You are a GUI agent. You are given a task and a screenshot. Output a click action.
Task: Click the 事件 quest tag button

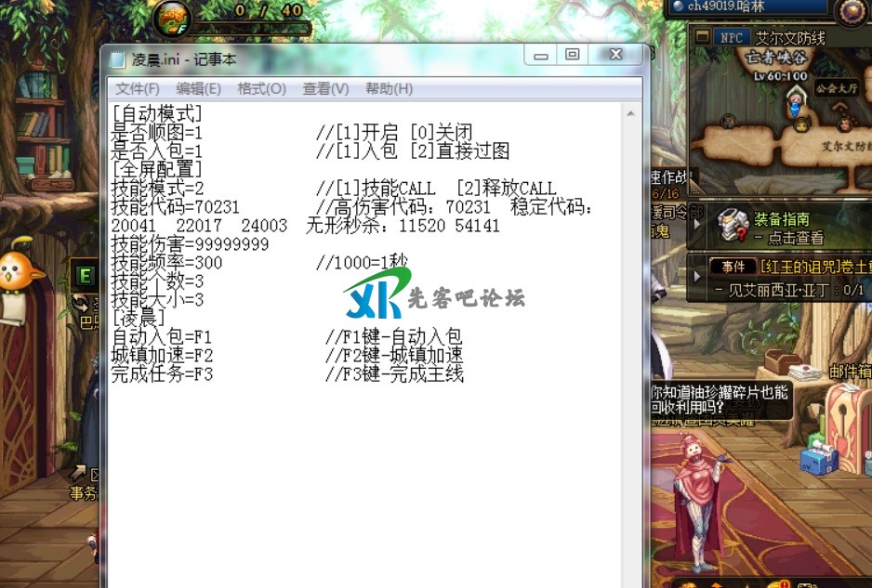tap(733, 266)
